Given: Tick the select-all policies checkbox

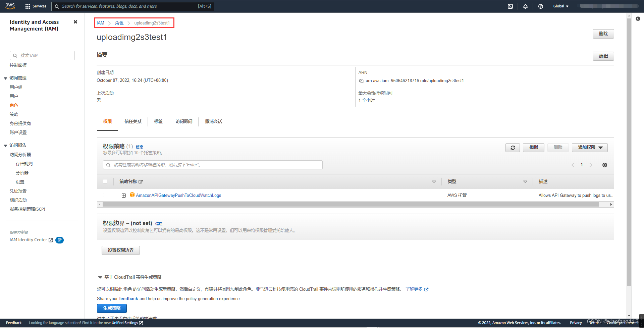Looking at the screenshot, I should point(105,181).
